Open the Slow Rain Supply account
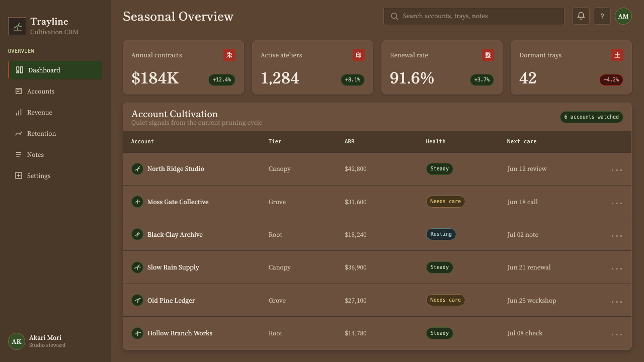This screenshot has height=362, width=644. [x=173, y=267]
